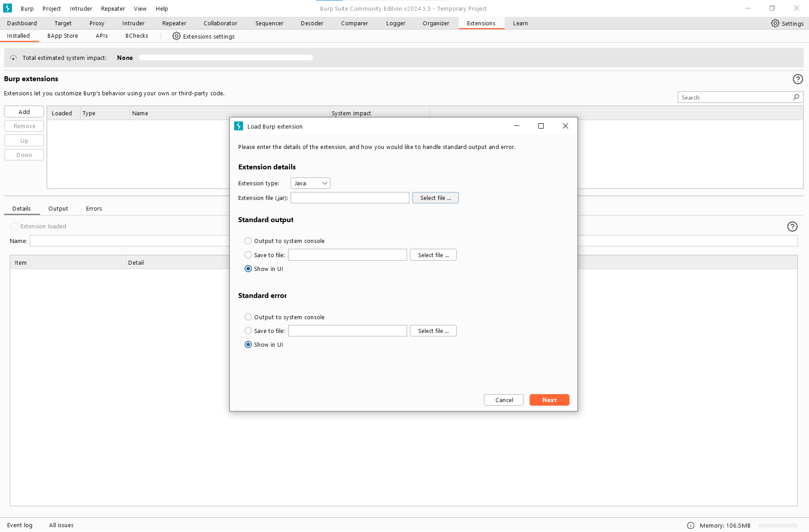Select Standard output 'Output to system console'
The height and width of the screenshot is (532, 809).
coord(248,241)
